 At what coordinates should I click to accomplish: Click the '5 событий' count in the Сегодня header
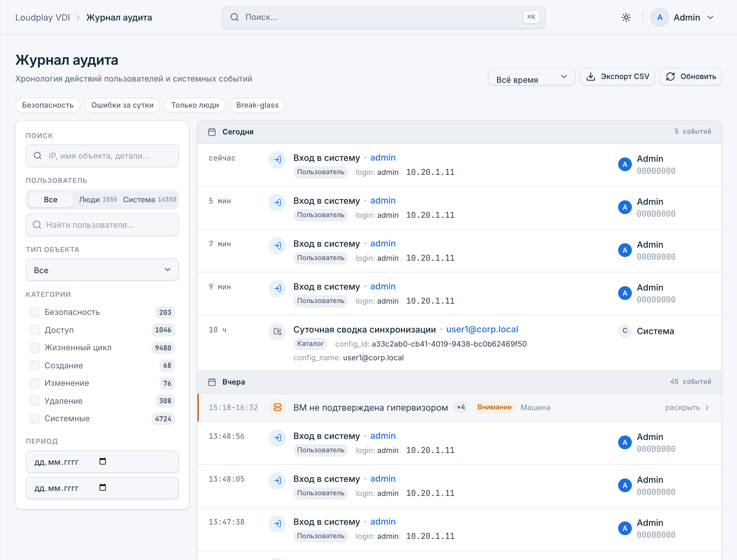(693, 132)
